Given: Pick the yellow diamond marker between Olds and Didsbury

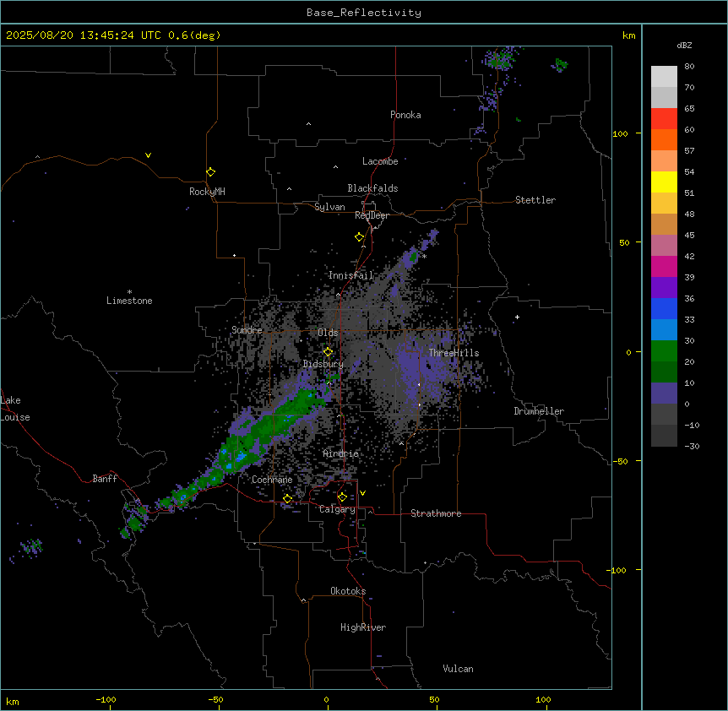Looking at the screenshot, I should point(328,352).
